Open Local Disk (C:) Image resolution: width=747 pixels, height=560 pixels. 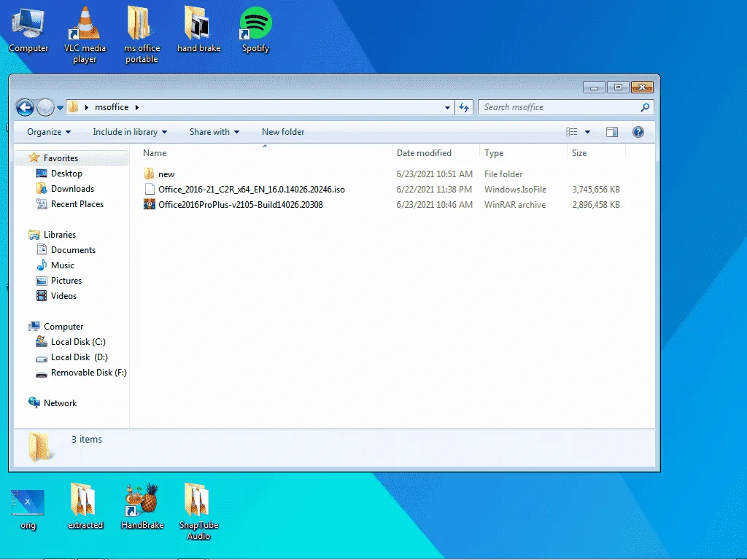coord(78,342)
